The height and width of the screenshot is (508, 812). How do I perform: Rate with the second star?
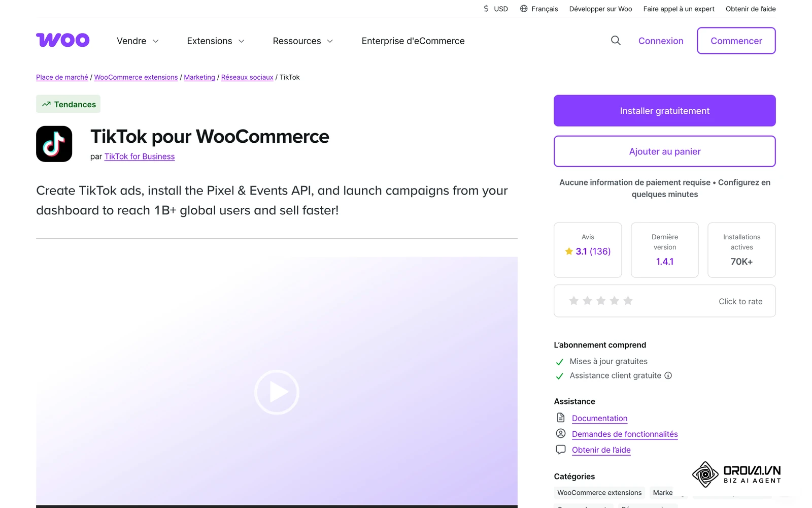tap(587, 301)
